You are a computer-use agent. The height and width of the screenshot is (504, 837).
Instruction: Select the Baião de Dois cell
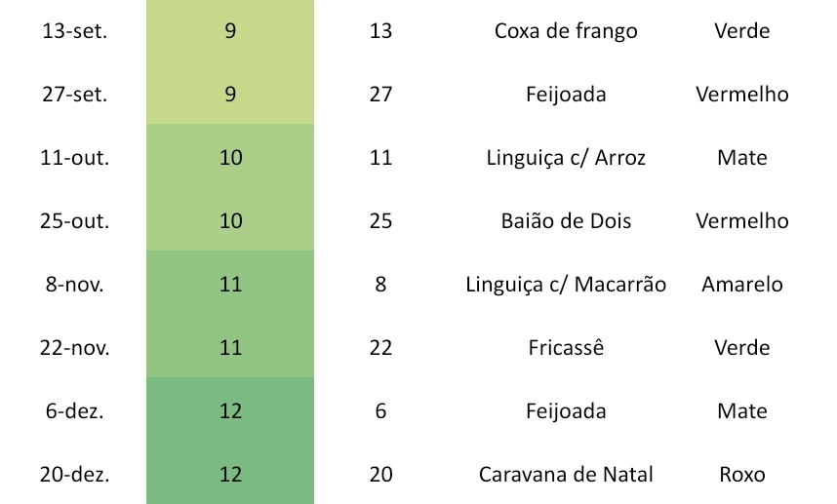[x=566, y=220]
